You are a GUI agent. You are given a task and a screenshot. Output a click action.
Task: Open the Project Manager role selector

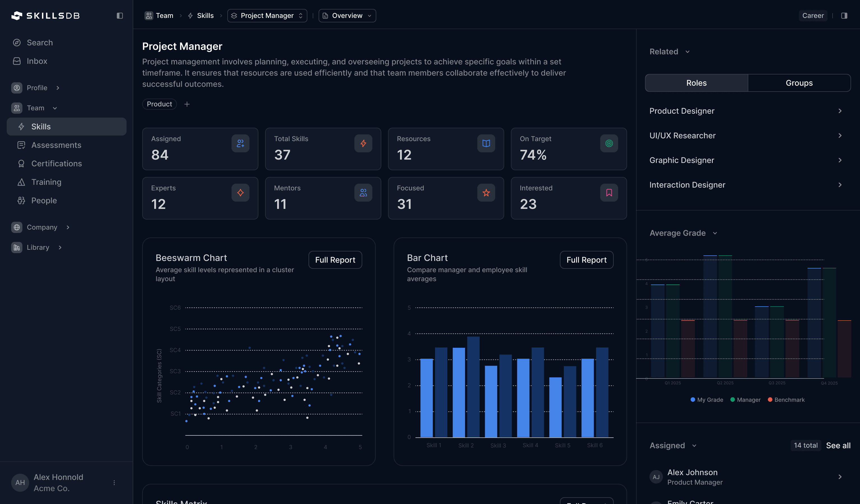(x=267, y=15)
